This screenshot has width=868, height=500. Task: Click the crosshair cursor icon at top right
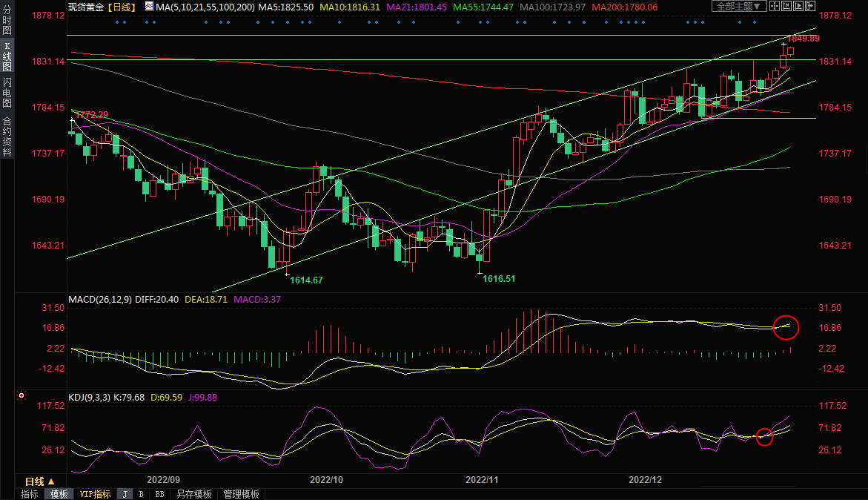click(776, 7)
